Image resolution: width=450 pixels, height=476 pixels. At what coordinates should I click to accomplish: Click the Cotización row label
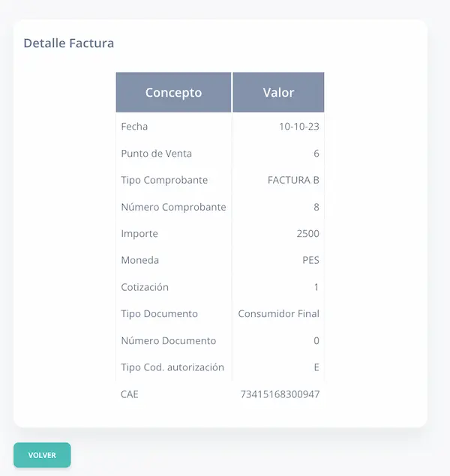pos(145,287)
